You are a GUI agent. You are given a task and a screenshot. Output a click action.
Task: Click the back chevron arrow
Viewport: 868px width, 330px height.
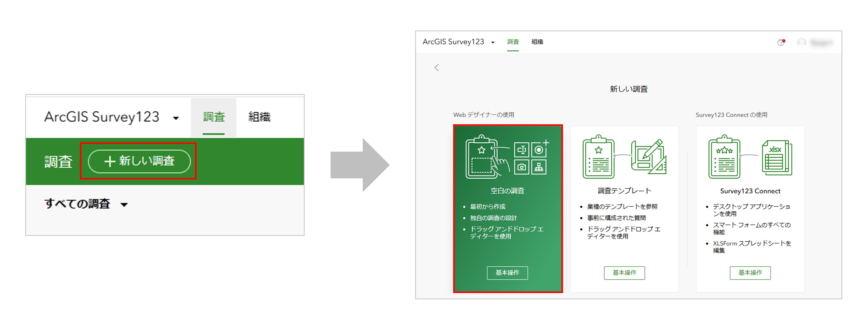coord(437,68)
